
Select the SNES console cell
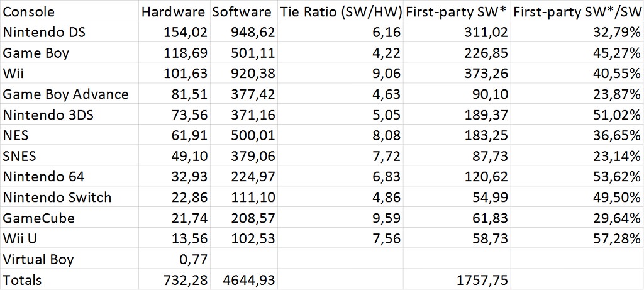(69, 155)
